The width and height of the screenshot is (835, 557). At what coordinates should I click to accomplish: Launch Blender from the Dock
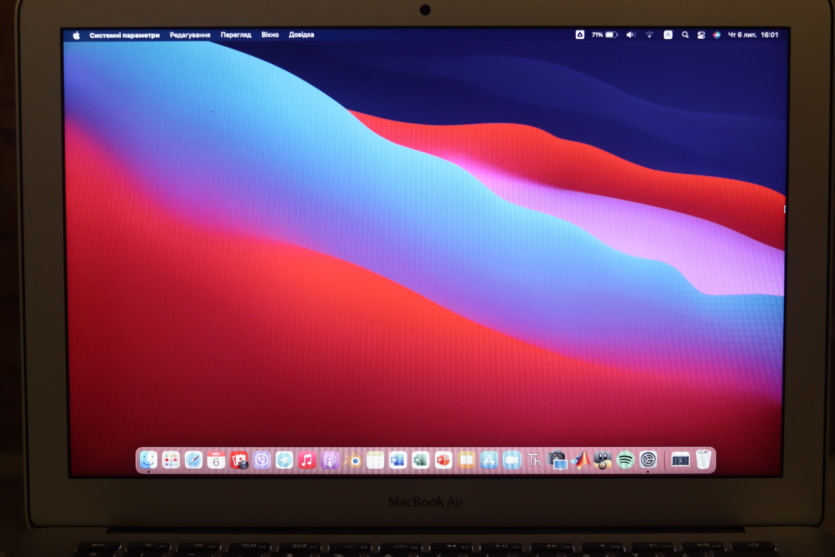(x=353, y=460)
